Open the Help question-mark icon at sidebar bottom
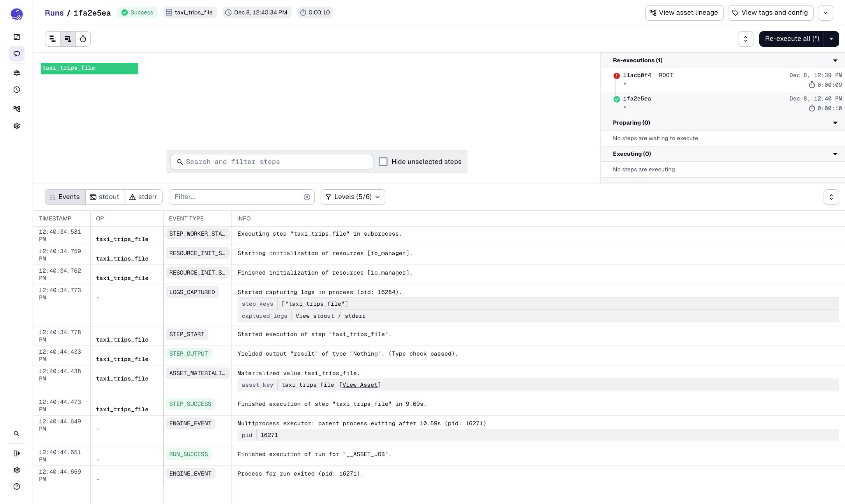Viewport: 845px width, 504px height. 17,486
